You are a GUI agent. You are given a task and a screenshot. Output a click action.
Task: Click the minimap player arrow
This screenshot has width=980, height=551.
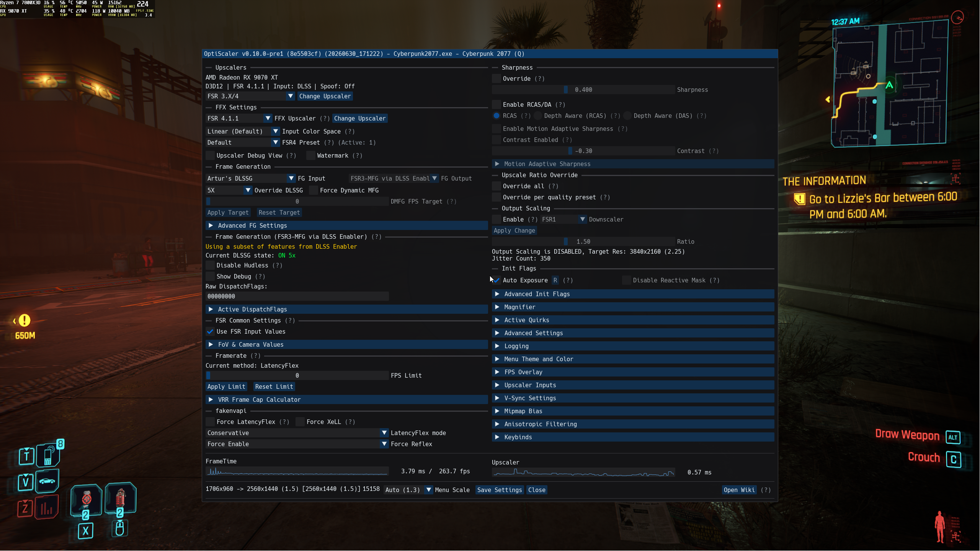point(889,85)
